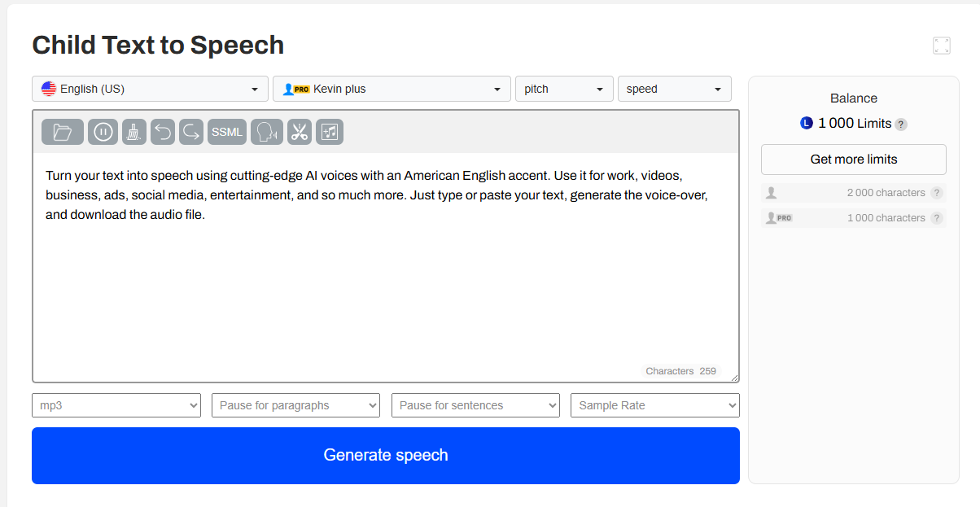Viewport: 980px width, 507px height.
Task: Insert a pause using the pause icon
Action: pos(103,132)
